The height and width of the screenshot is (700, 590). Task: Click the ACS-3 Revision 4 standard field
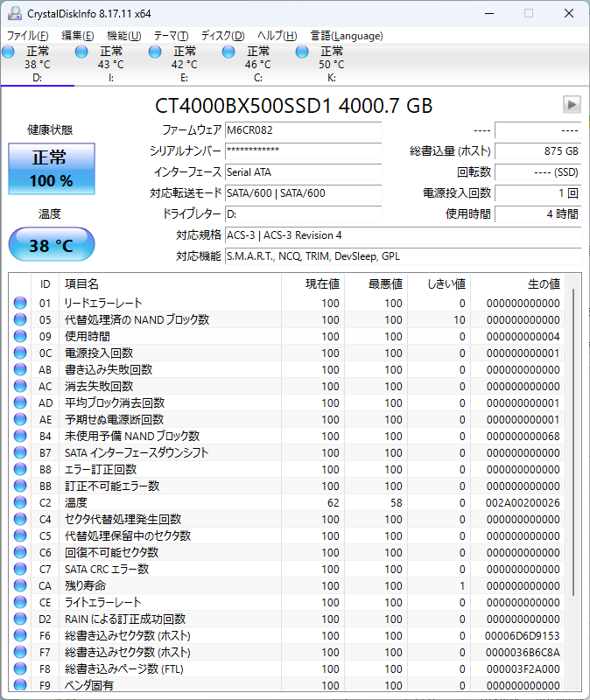click(x=403, y=234)
